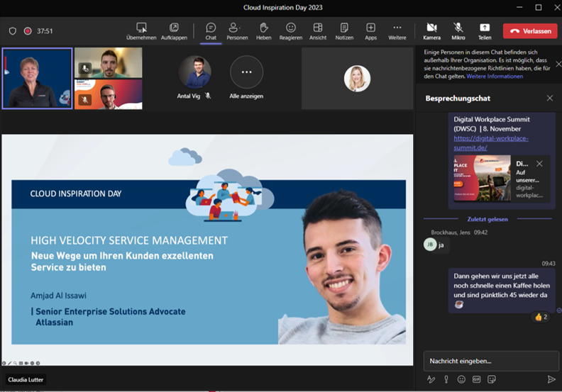
Task: Open the sticker picker icon
Action: click(x=491, y=379)
